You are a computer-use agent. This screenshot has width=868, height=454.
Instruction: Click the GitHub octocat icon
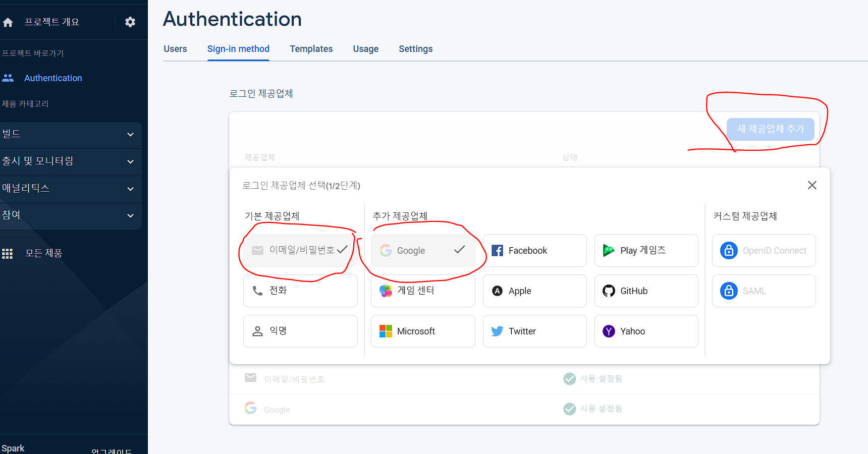(609, 291)
